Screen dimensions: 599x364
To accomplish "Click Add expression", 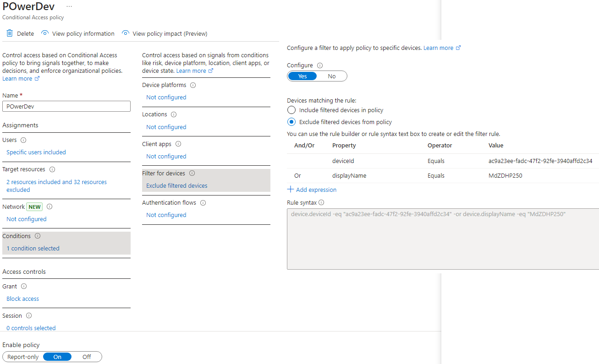I will tap(312, 190).
